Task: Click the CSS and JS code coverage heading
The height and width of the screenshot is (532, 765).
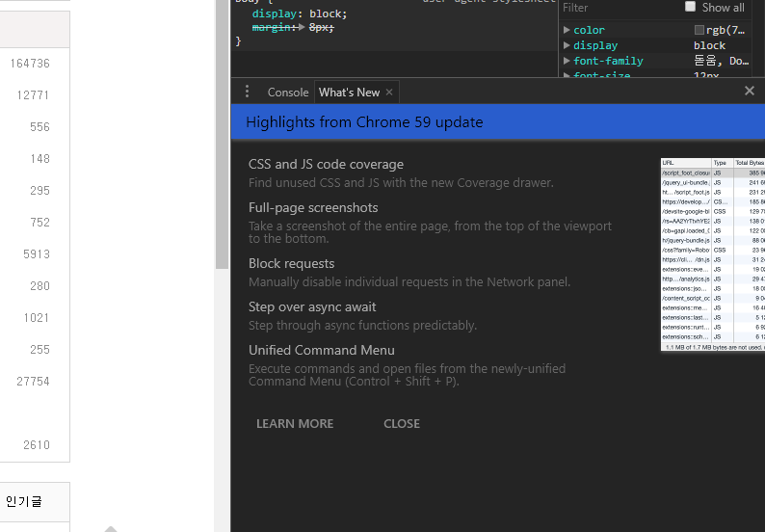Action: point(326,164)
